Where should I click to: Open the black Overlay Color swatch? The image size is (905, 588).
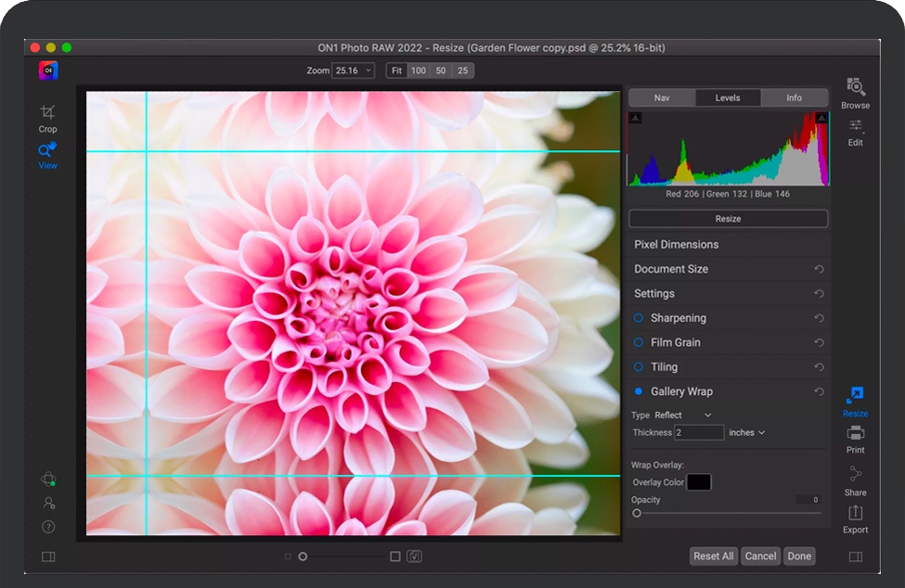pos(699,482)
